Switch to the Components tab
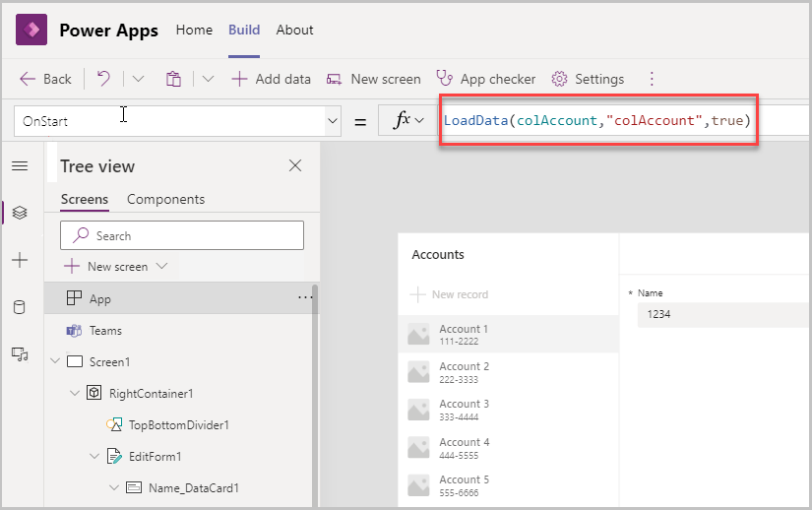The image size is (812, 510). click(165, 199)
